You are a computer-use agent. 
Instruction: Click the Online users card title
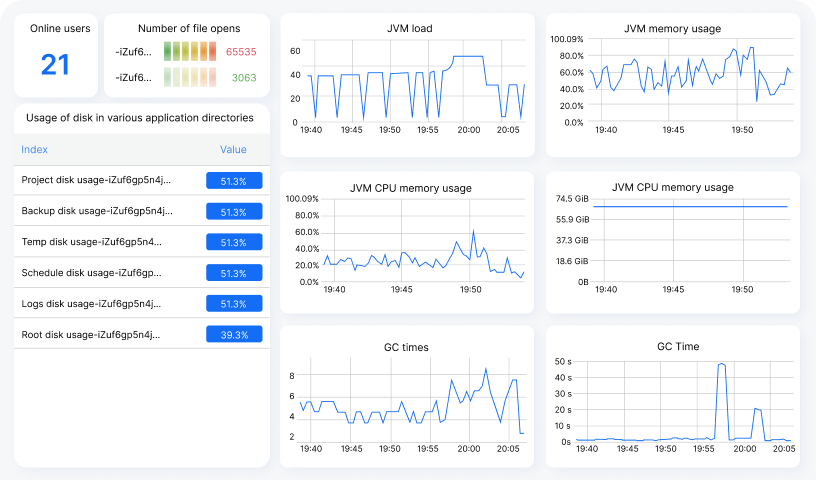click(x=55, y=29)
